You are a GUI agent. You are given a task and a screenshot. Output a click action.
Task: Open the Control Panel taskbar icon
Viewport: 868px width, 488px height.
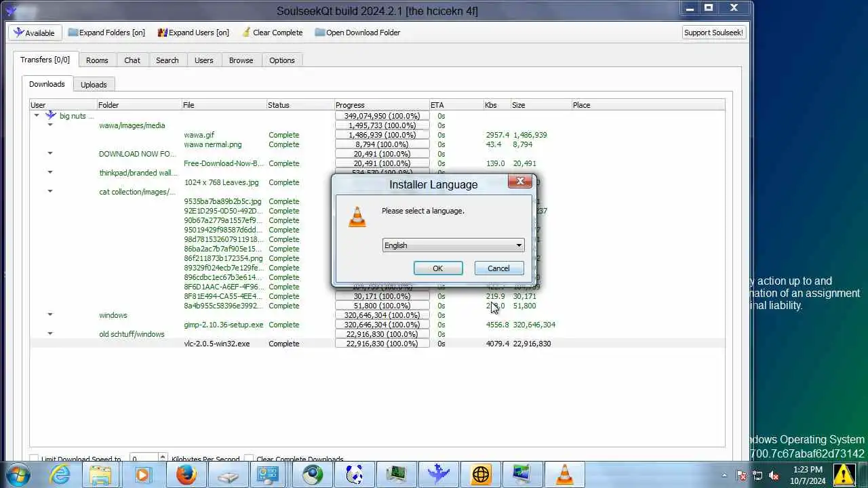pos(269,474)
